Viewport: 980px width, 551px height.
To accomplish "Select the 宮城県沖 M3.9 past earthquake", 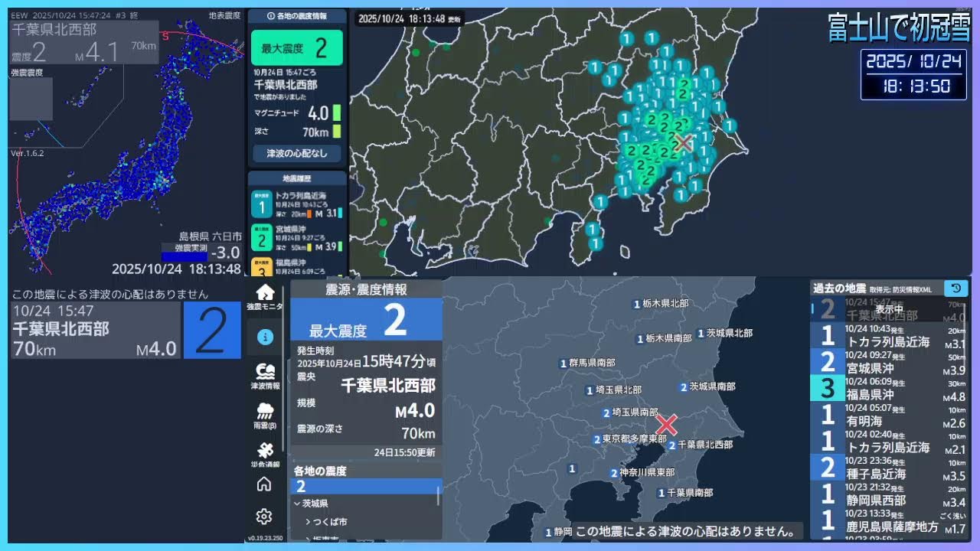I will (x=888, y=361).
